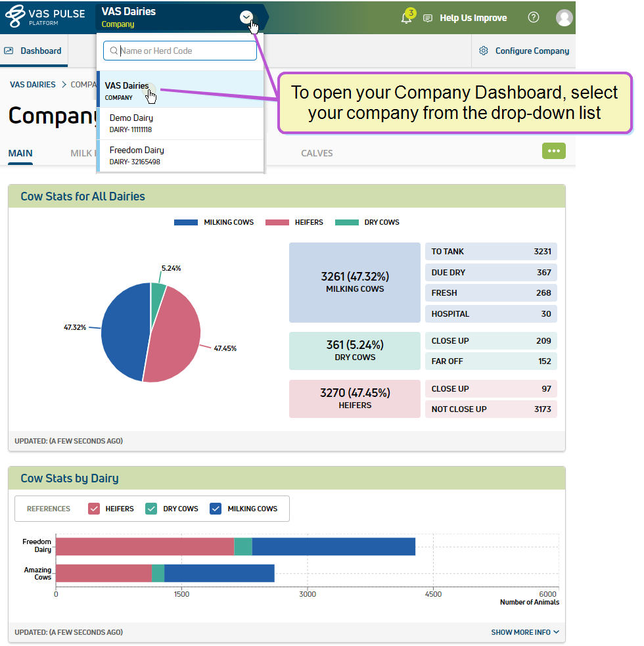Click the VAS Pulse Platform logo
The image size is (644, 646).
pos(45,16)
